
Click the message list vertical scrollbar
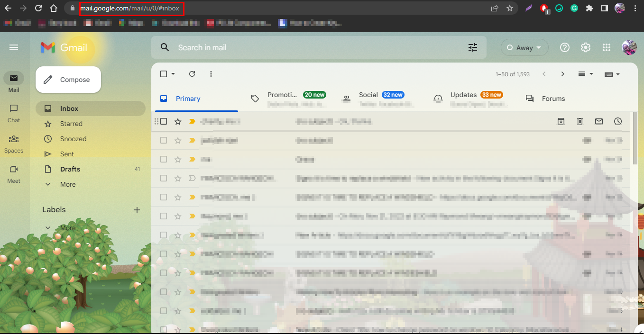[x=635, y=138]
